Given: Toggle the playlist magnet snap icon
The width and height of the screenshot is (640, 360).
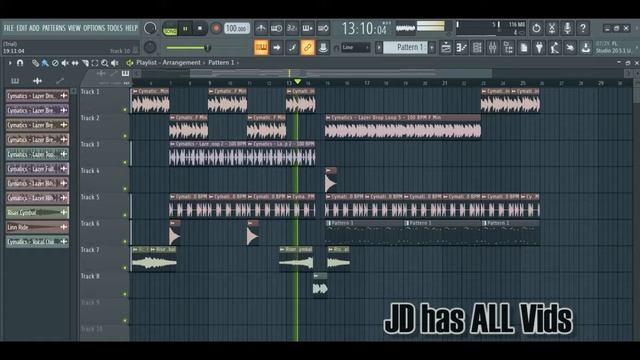Looking at the screenshot, I should click(x=20, y=63).
